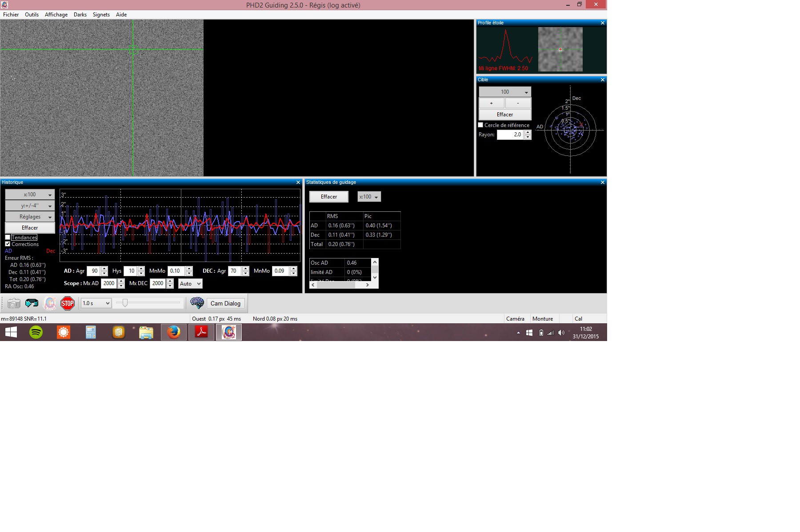Click the DEC MnMo 0.09 field

[281, 271]
